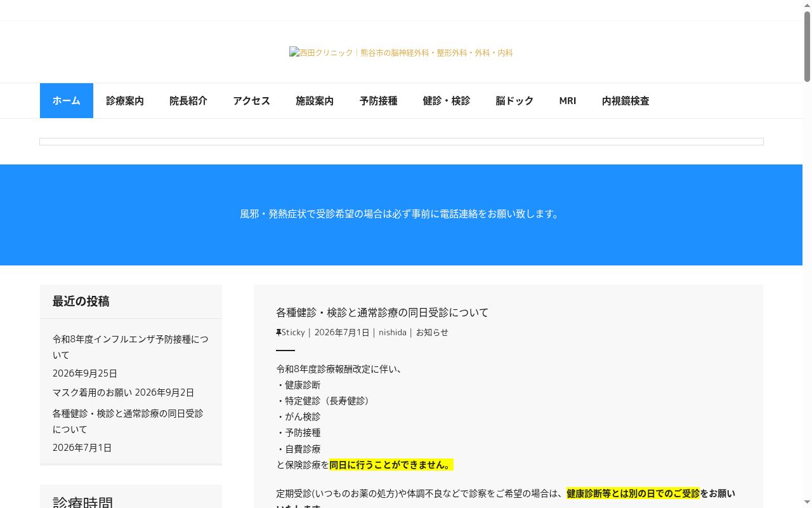Click the page's vertical scrollbar thumb
The image size is (812, 508).
coord(807,46)
